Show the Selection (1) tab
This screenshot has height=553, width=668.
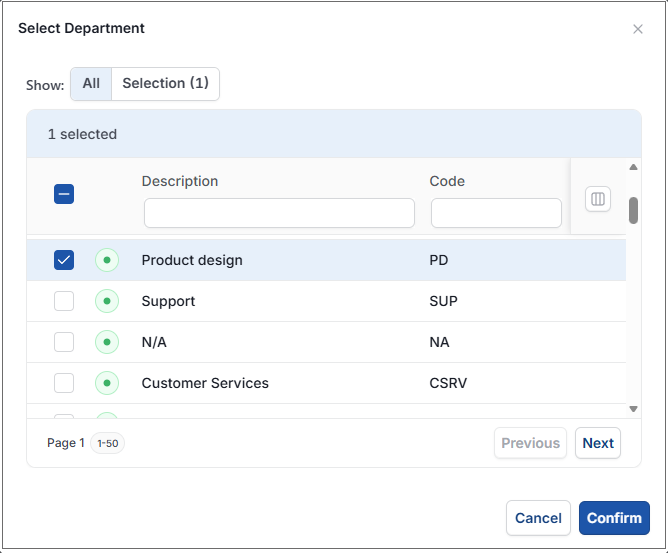click(166, 84)
